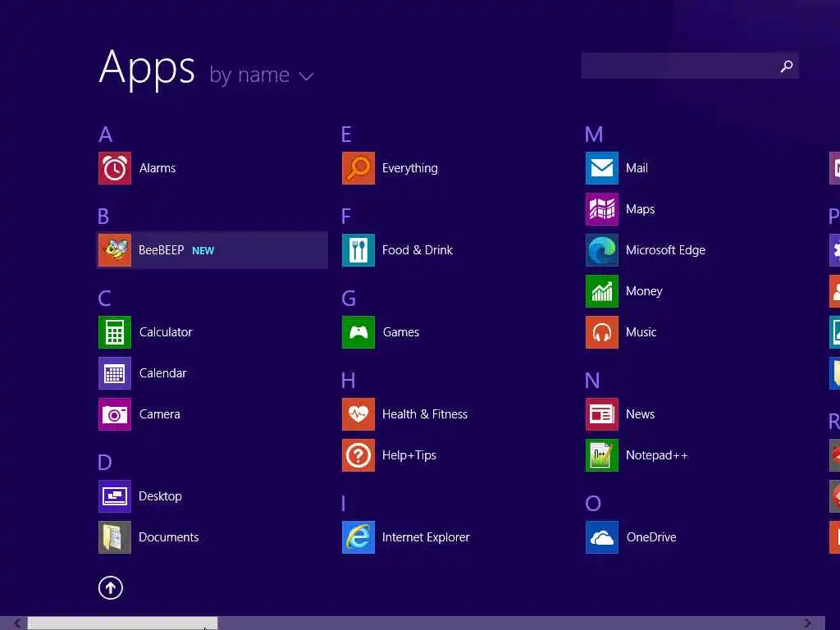The width and height of the screenshot is (840, 630).
Task: Open the OneDrive cloud icon
Action: (x=602, y=537)
